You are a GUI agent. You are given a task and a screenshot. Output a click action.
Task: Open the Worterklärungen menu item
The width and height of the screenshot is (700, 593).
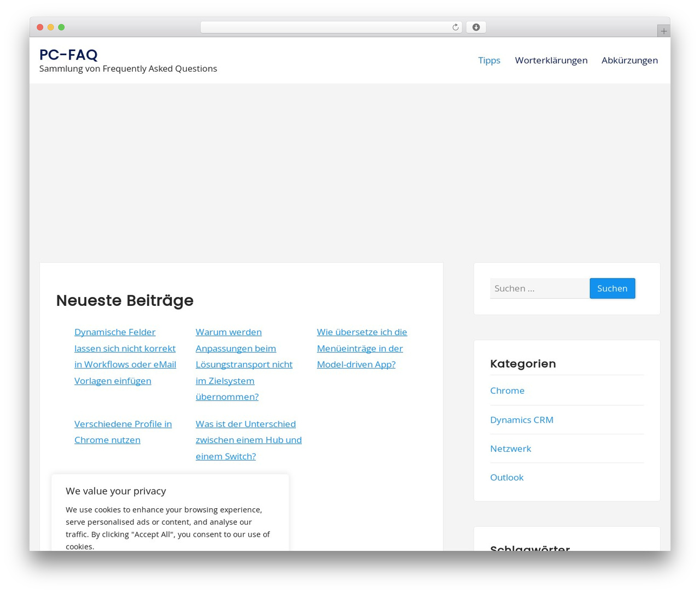(x=551, y=60)
